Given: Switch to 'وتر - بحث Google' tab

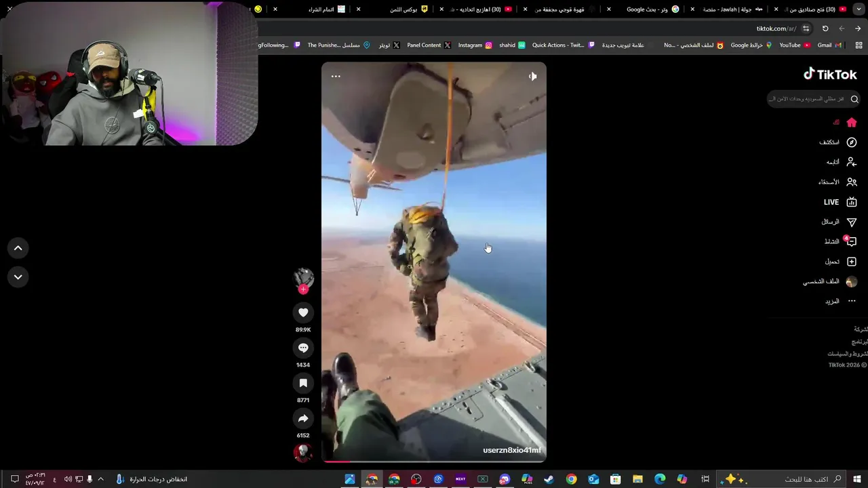Looking at the screenshot, I should tap(651, 9).
